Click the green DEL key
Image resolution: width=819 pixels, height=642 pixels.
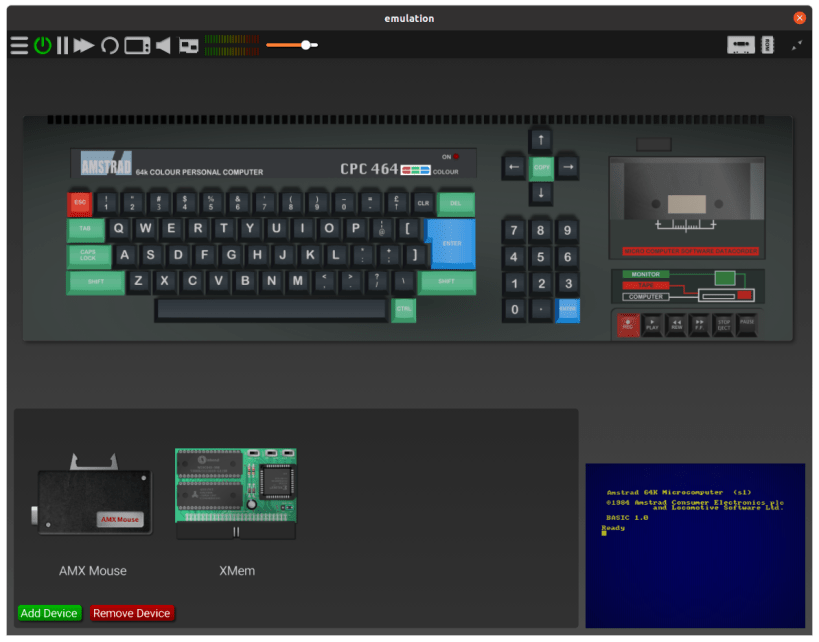(456, 204)
